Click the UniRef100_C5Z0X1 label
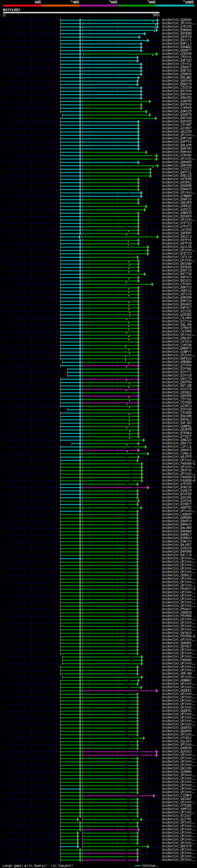This screenshot has height=868, width=197. (x=177, y=57)
